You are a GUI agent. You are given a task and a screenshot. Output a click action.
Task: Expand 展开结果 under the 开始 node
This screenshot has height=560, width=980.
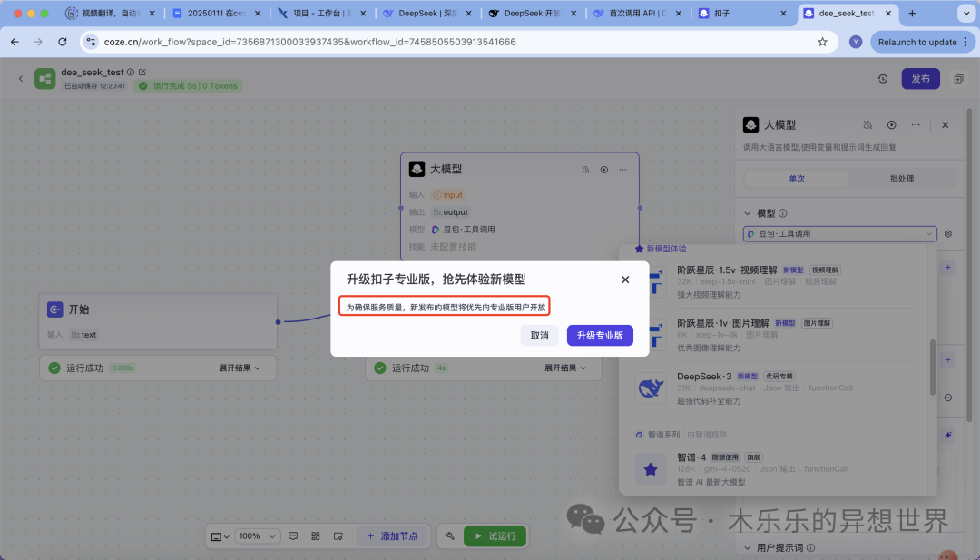240,368
